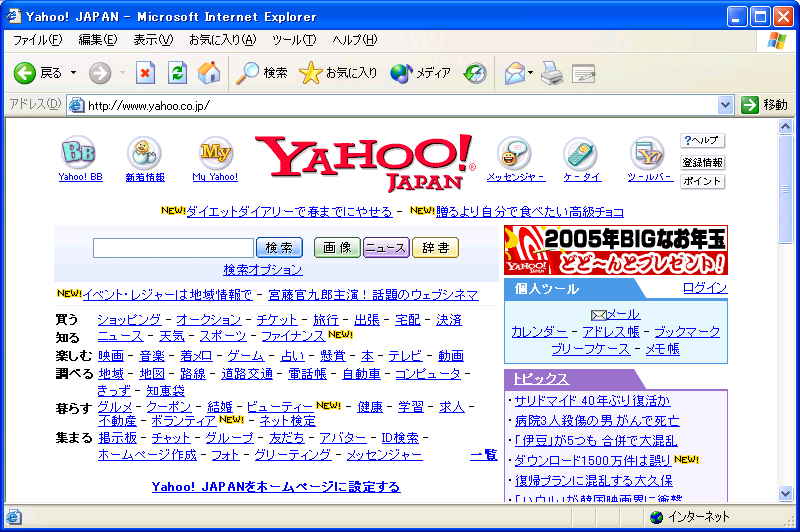Click the vertical scrollbar up arrow

pos(785,126)
